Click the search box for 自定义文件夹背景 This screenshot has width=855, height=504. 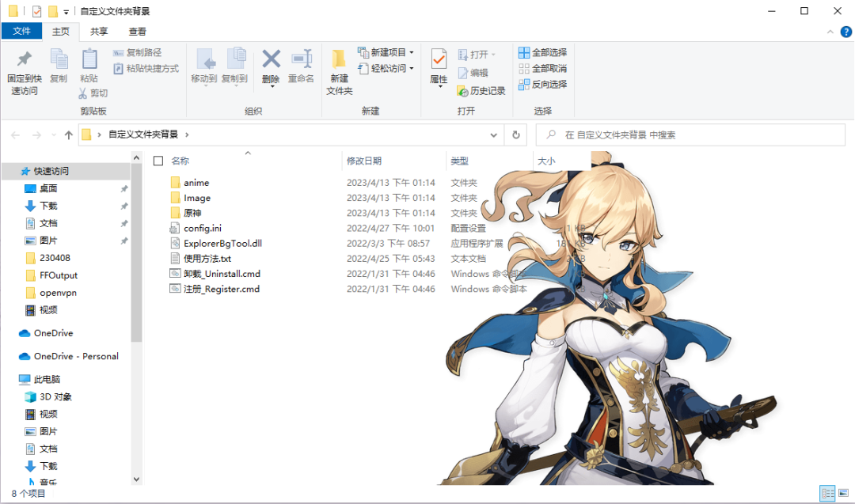pos(690,135)
